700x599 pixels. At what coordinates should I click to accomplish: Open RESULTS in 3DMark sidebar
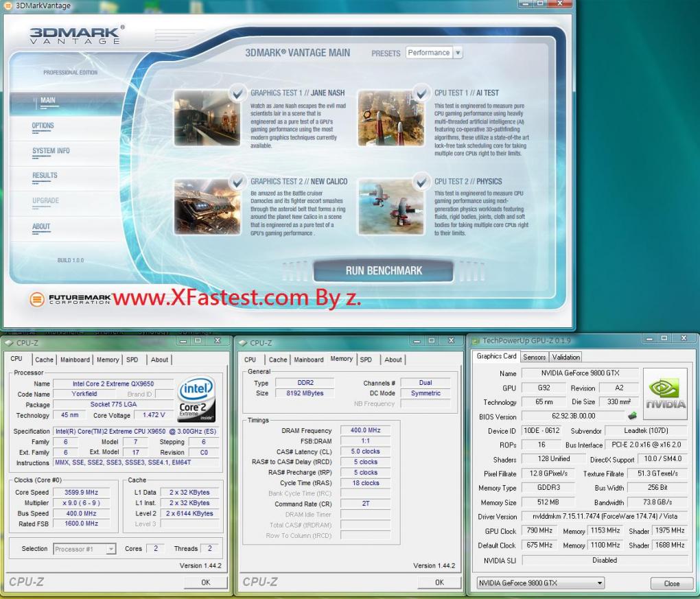pos(45,176)
